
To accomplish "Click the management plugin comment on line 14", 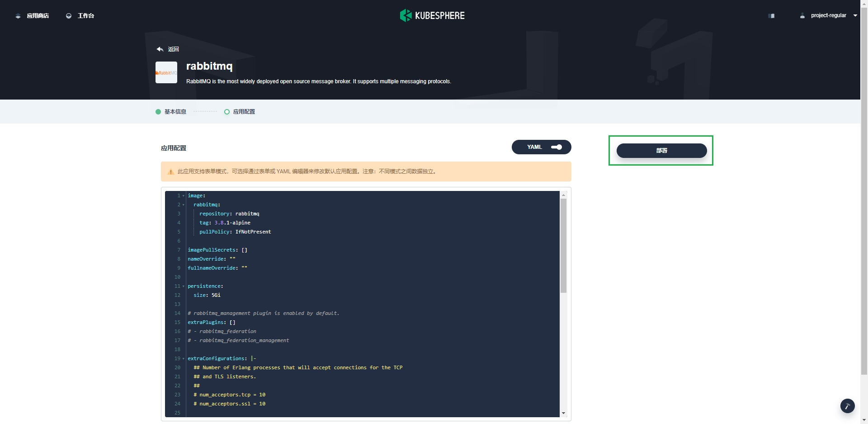I will 264,313.
